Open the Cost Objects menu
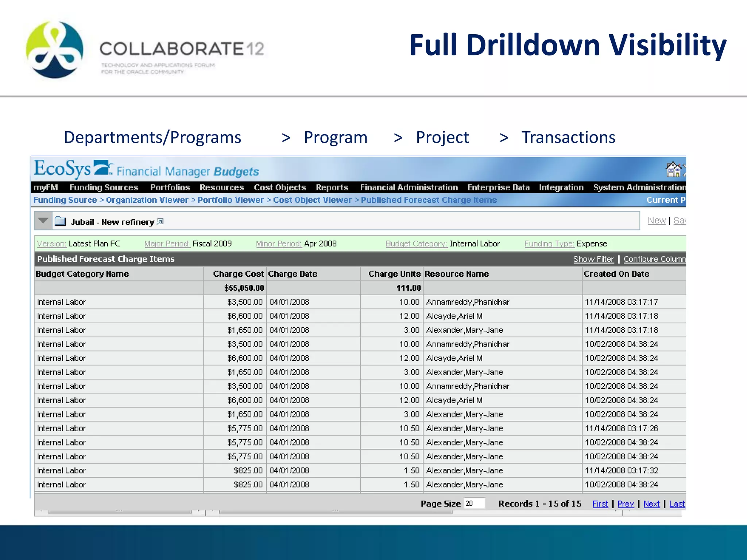 tap(280, 187)
